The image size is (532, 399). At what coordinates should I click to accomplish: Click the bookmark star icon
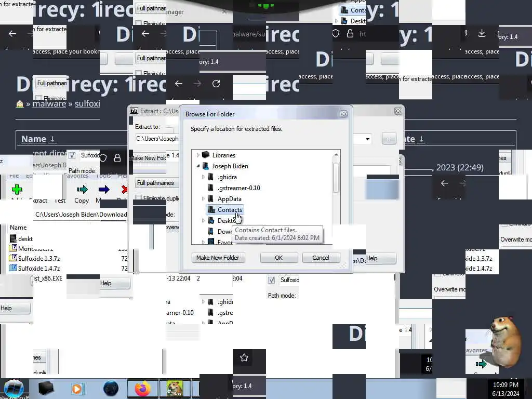244,357
